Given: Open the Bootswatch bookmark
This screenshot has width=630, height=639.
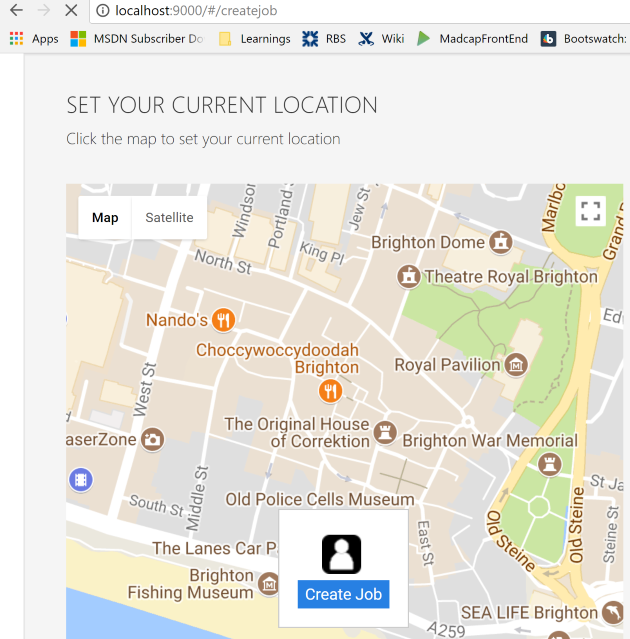Looking at the screenshot, I should tap(584, 39).
